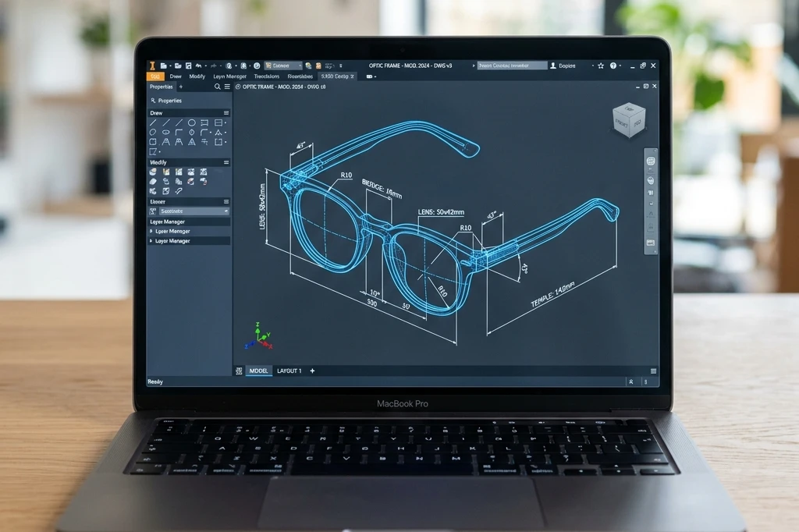Screen dimensions: 799x532
Task: Click the arrow left of the title bar search field
Action: point(474,66)
